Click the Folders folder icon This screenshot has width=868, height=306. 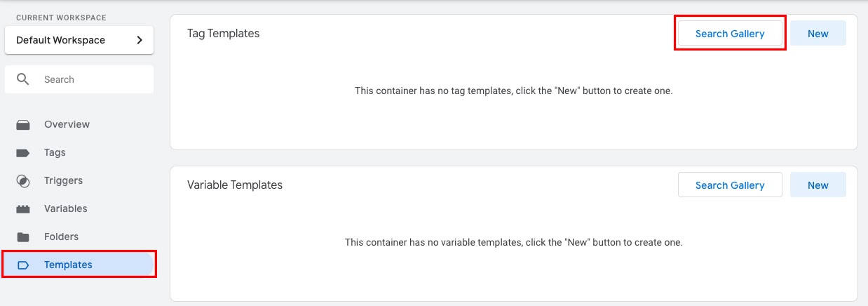coord(23,237)
